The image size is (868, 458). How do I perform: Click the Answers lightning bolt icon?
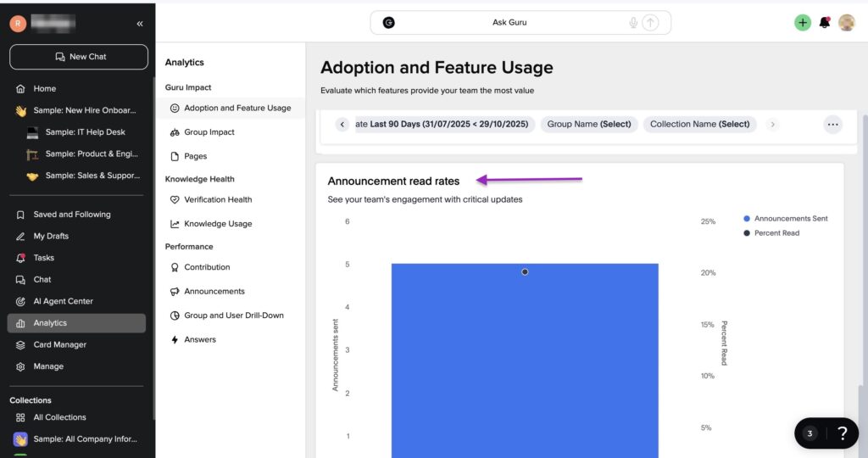pos(175,339)
